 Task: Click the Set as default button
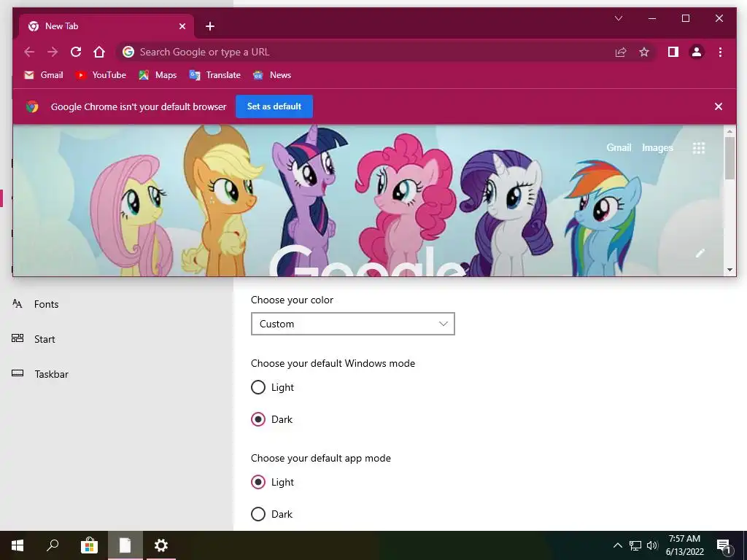pyautogui.click(x=274, y=106)
